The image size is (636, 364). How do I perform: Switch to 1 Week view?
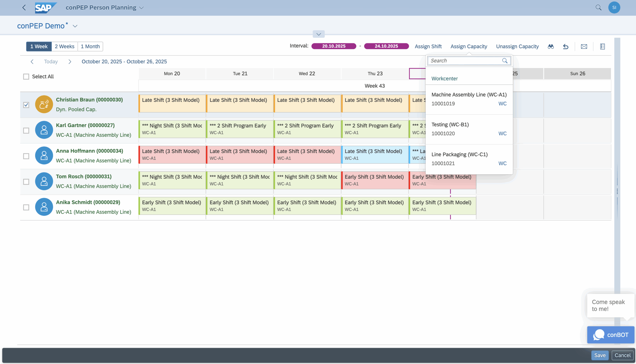coord(39,46)
